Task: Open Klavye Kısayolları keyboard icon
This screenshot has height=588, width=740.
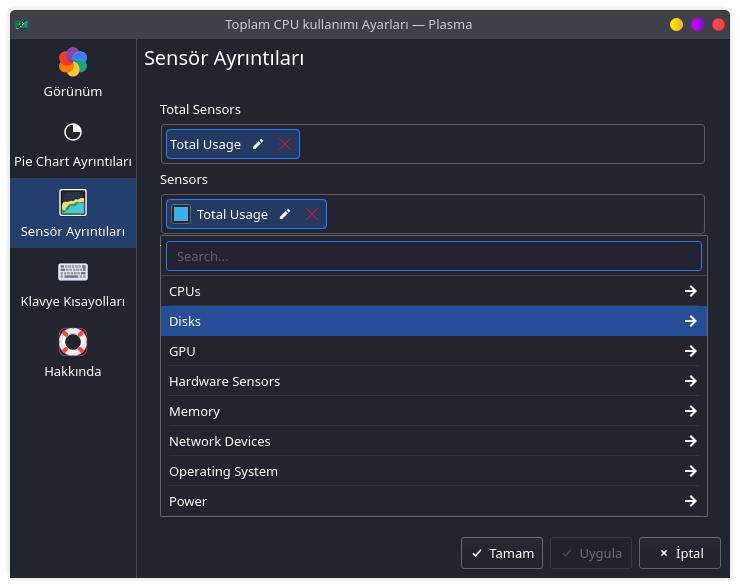Action: pos(73,272)
